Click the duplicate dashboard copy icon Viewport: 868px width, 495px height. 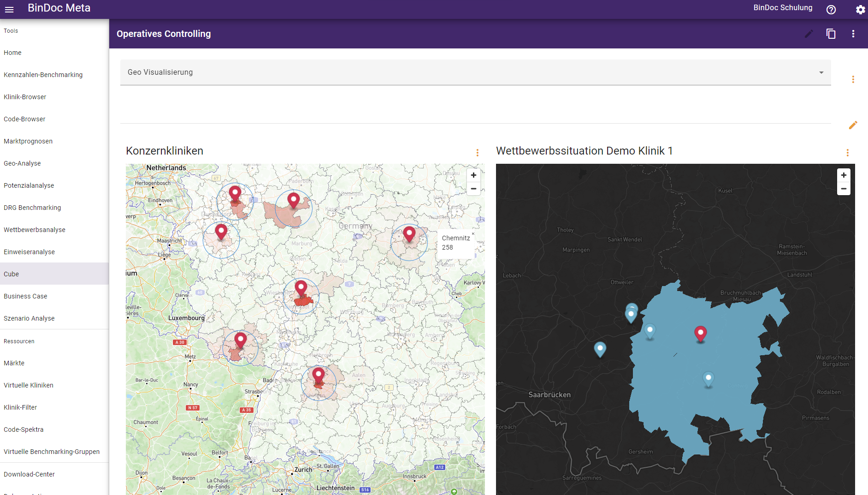click(x=831, y=34)
